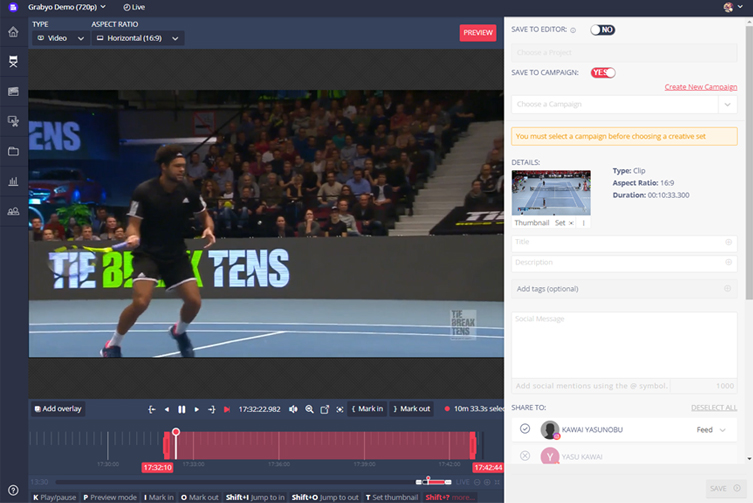
Task: Jump to in point with bracket-arrow icon
Action: click(152, 409)
